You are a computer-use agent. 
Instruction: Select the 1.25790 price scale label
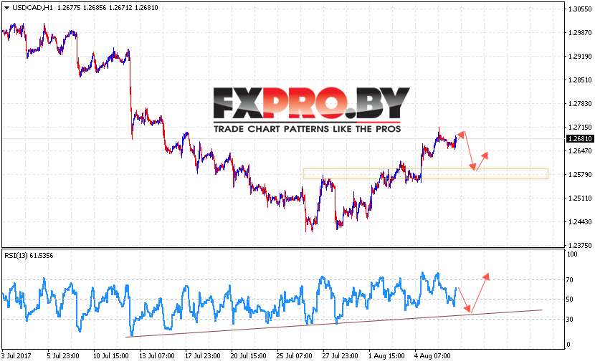pyautogui.click(x=580, y=174)
